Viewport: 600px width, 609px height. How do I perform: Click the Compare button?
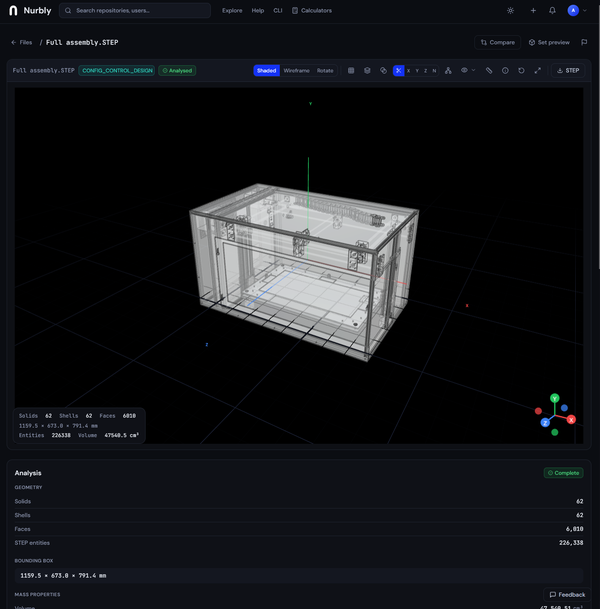coord(497,42)
